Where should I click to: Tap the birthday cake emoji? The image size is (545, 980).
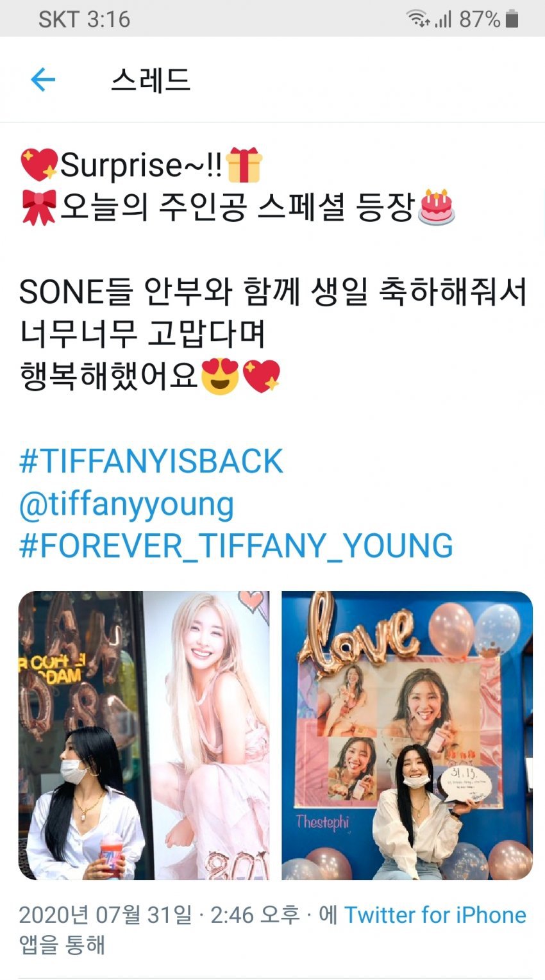click(x=436, y=207)
